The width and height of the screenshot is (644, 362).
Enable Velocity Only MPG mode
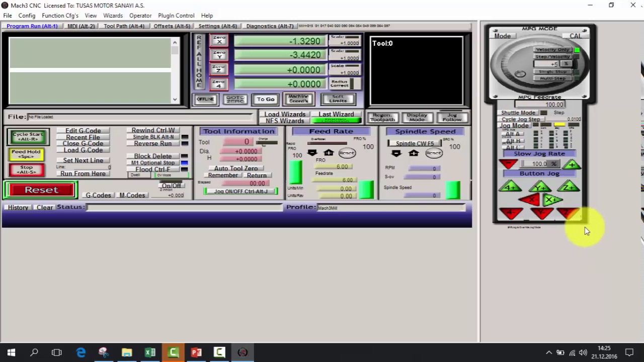[553, 50]
